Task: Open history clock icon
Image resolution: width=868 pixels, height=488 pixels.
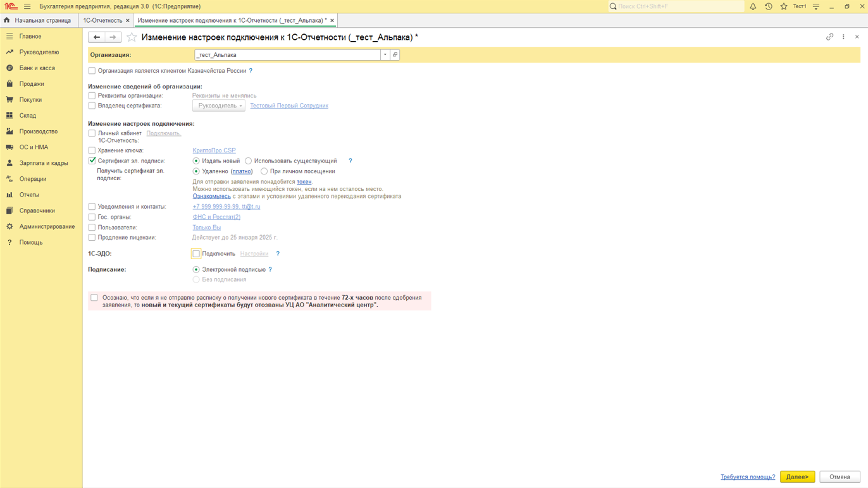Action: [769, 6]
